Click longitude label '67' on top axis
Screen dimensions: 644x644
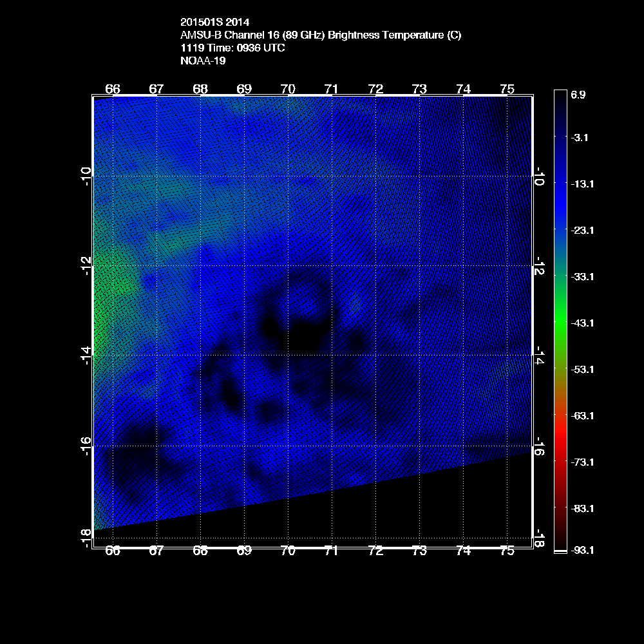coord(156,89)
